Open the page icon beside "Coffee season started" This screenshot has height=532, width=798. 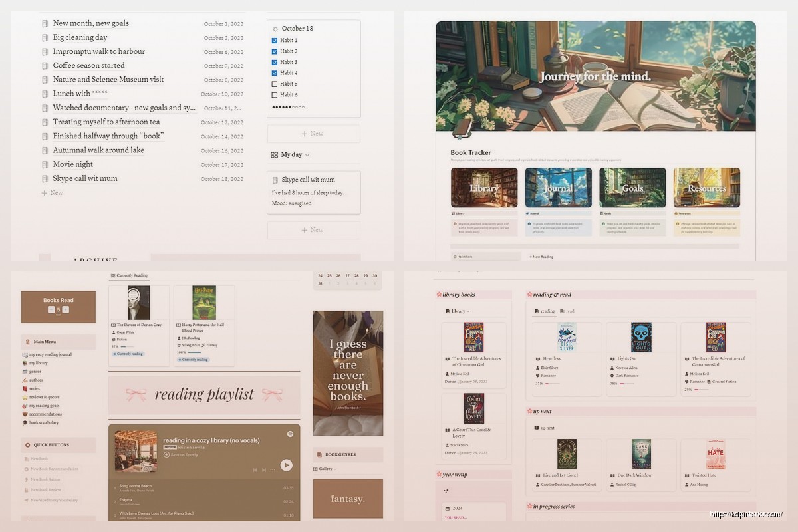click(45, 66)
